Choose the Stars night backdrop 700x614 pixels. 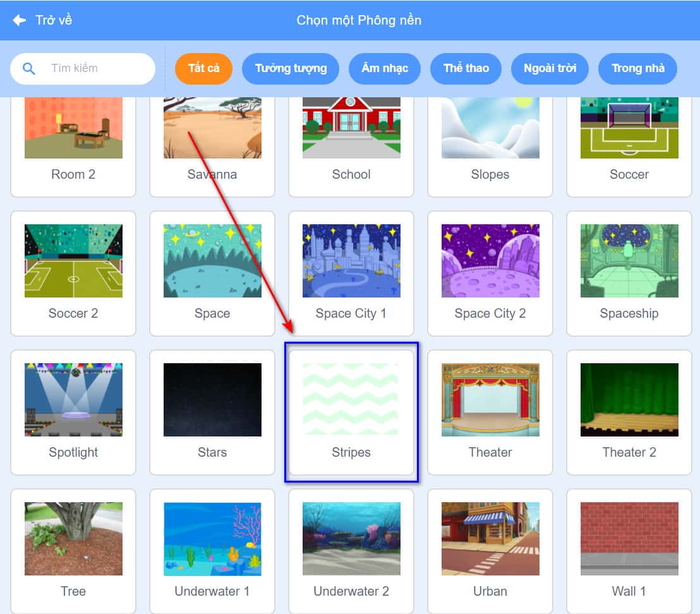pos(212,412)
